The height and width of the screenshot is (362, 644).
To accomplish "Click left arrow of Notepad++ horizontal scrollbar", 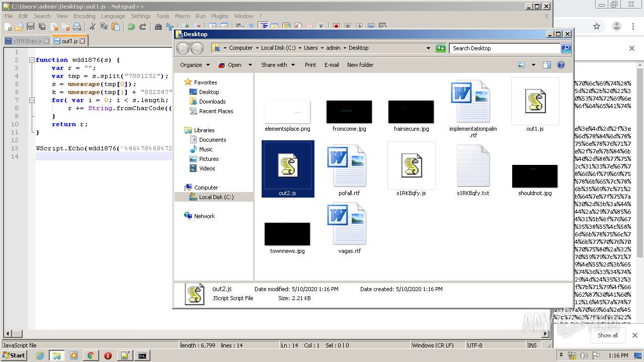I will click(x=7, y=333).
